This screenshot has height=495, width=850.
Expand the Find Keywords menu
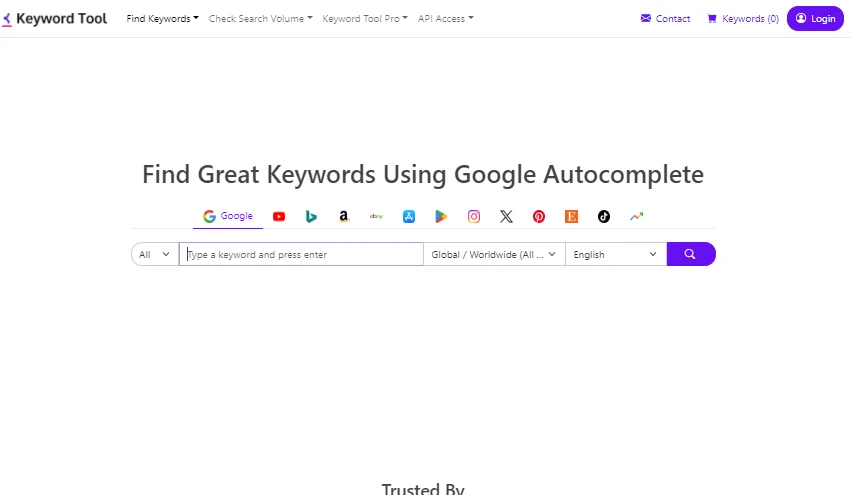point(162,18)
